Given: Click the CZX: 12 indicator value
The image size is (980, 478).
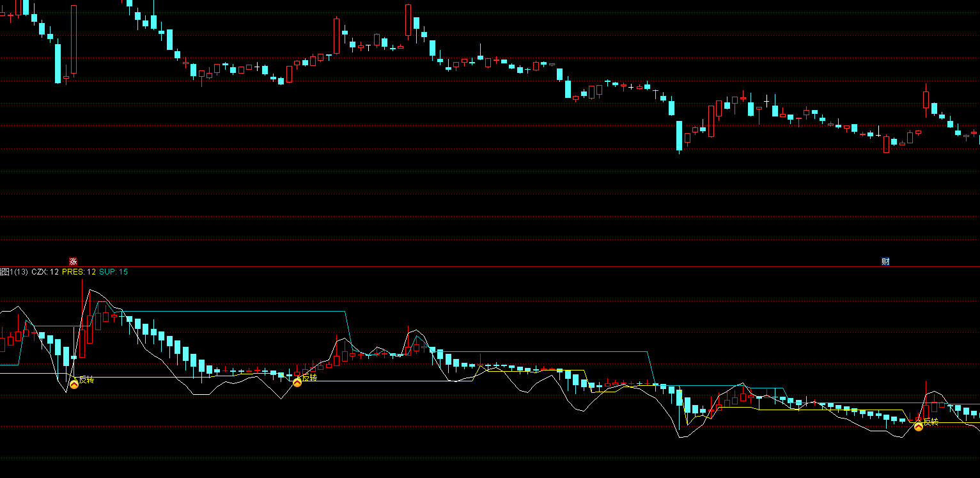Looking at the screenshot, I should (45, 272).
